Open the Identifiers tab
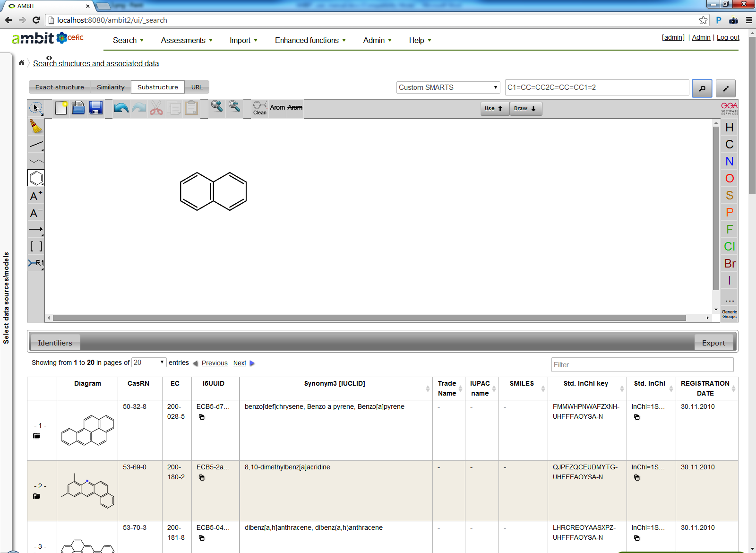756x553 pixels. pyautogui.click(x=55, y=343)
